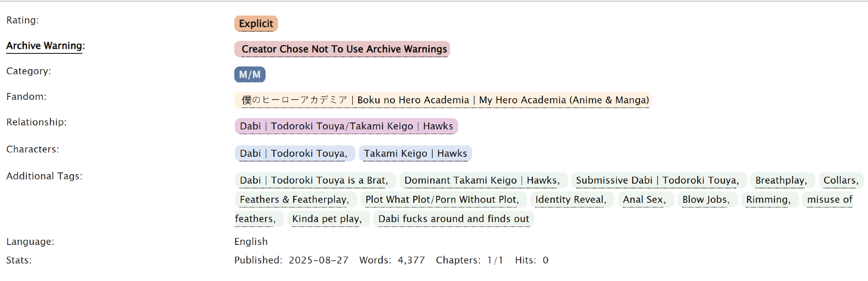Select the Identity Reveal tag
Screen dimensions: 868x281
click(570, 200)
